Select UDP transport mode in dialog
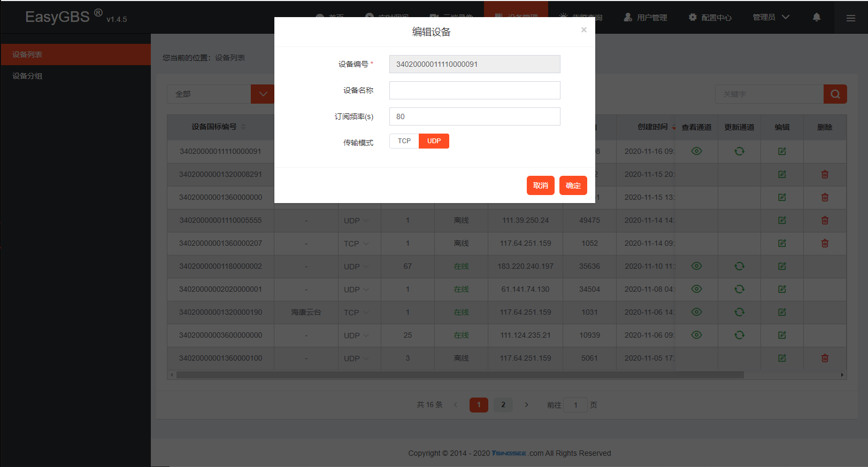Screen dimensions: 868x467 point(434,141)
